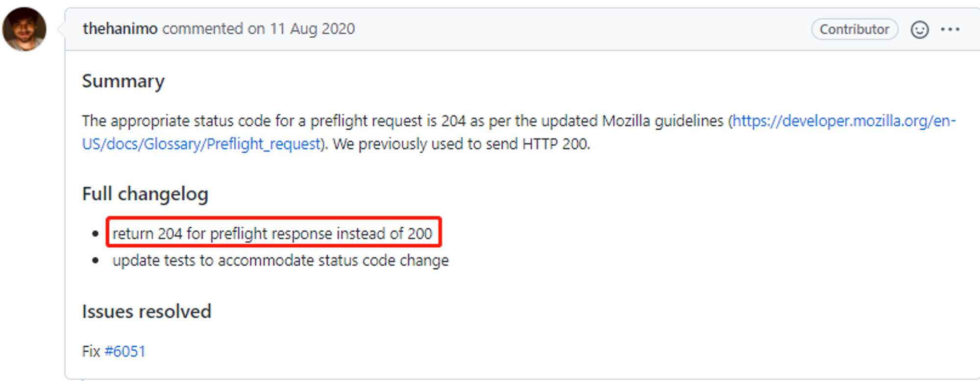Click 'update tests to accommodate status code change'
This screenshot has width=980, height=381.
pos(281,261)
